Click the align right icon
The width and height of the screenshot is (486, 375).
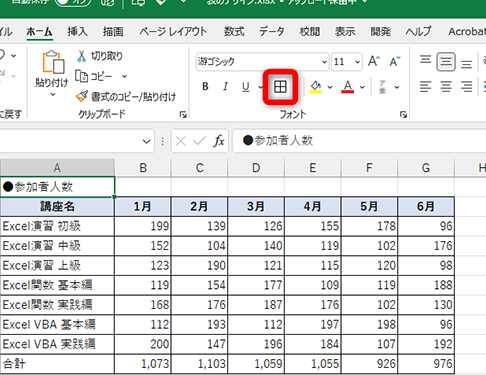(466, 87)
